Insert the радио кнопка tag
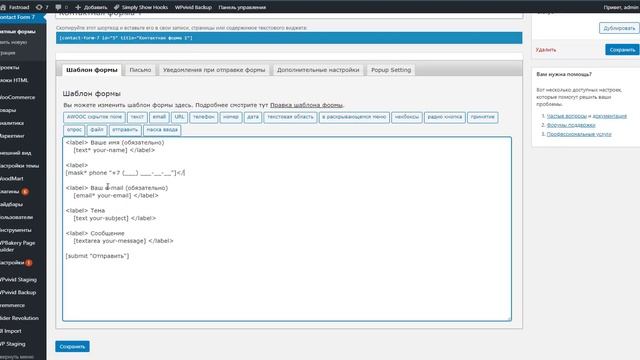 click(445, 117)
